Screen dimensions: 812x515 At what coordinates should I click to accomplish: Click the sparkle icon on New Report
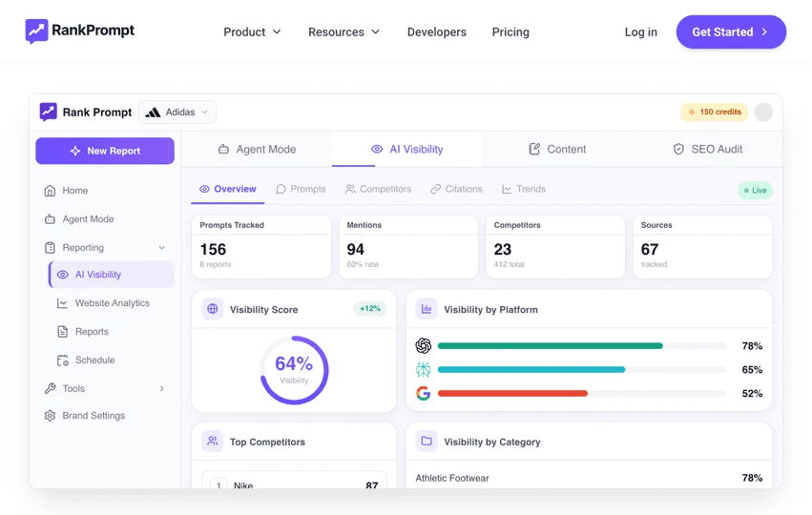[75, 151]
